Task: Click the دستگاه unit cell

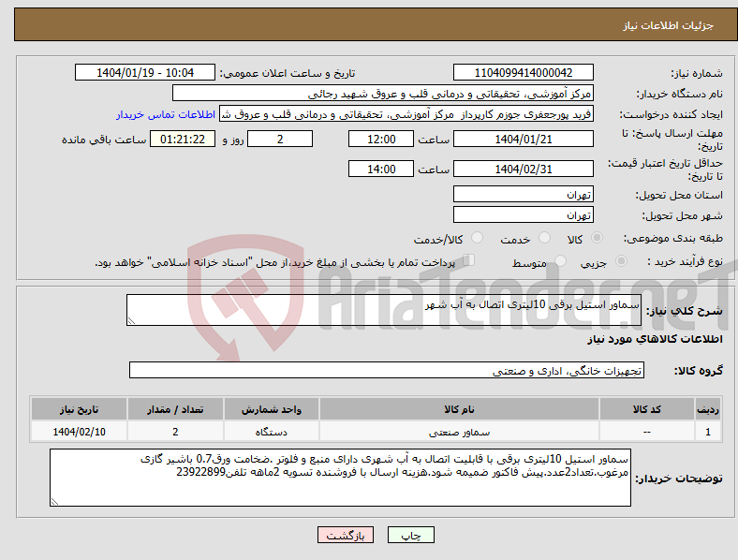Action: pyautogui.click(x=271, y=432)
